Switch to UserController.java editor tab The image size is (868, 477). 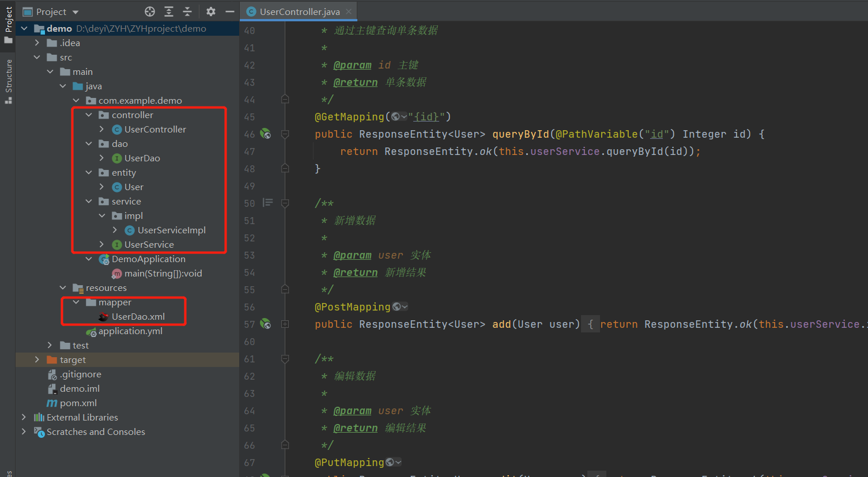tap(300, 12)
